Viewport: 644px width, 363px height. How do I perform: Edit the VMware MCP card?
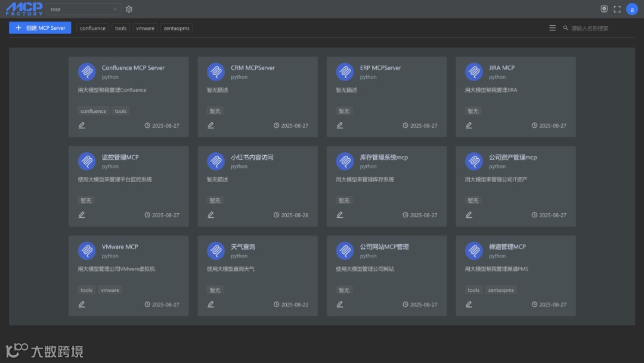pos(82,304)
